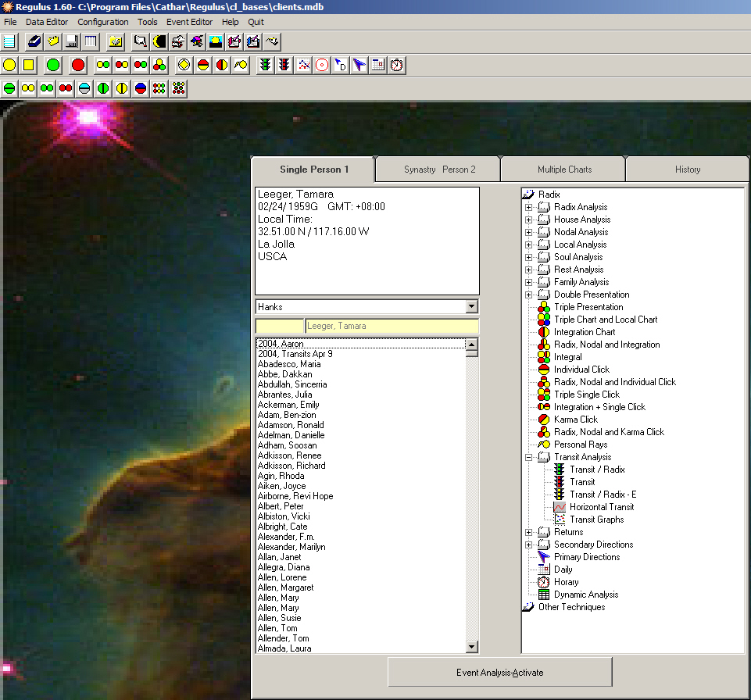Open the Hanks dropdown list
Screen dimensions: 751x700
[x=471, y=307]
